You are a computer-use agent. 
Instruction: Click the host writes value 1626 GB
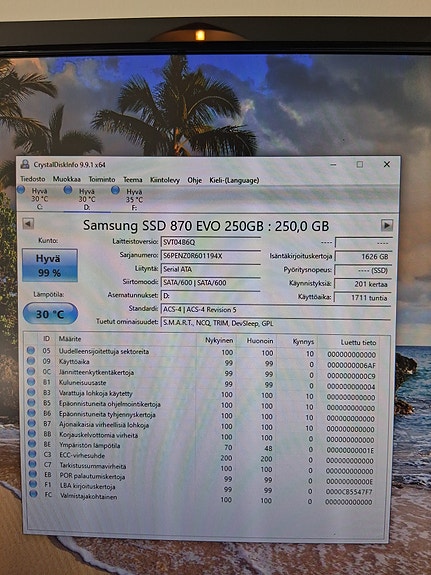point(364,256)
